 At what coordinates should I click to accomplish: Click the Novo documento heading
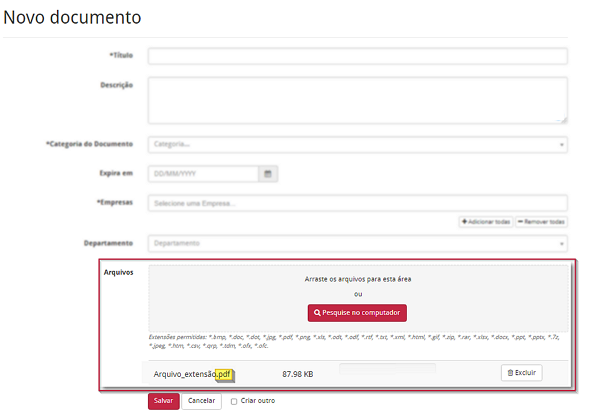pos(72,17)
